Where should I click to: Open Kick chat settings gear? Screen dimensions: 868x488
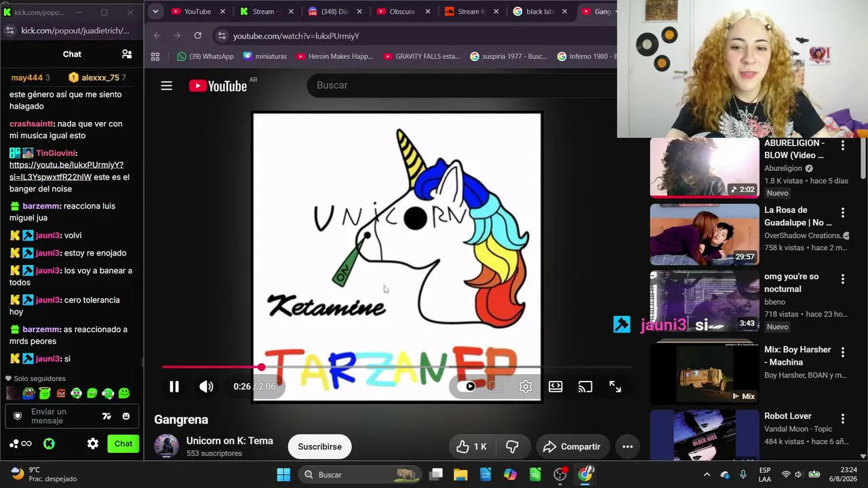(x=93, y=444)
